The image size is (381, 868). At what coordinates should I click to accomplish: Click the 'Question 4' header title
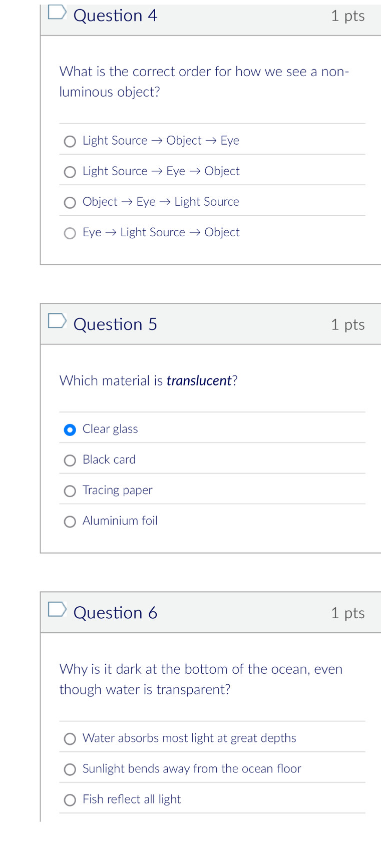pos(115,16)
